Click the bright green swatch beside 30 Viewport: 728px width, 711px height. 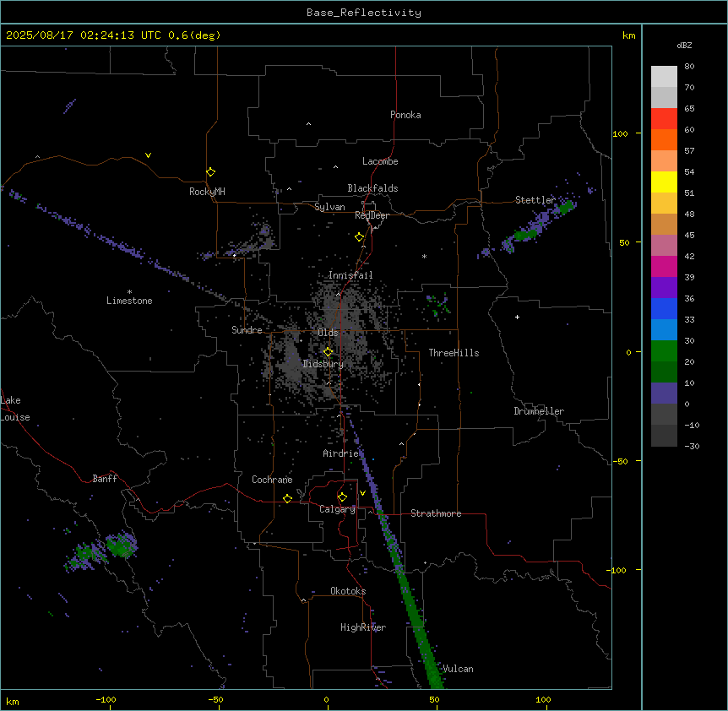pyautogui.click(x=664, y=351)
